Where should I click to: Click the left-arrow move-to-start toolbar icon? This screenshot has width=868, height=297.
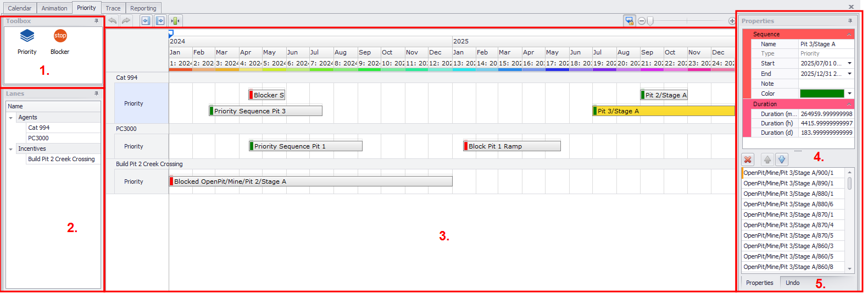(146, 21)
